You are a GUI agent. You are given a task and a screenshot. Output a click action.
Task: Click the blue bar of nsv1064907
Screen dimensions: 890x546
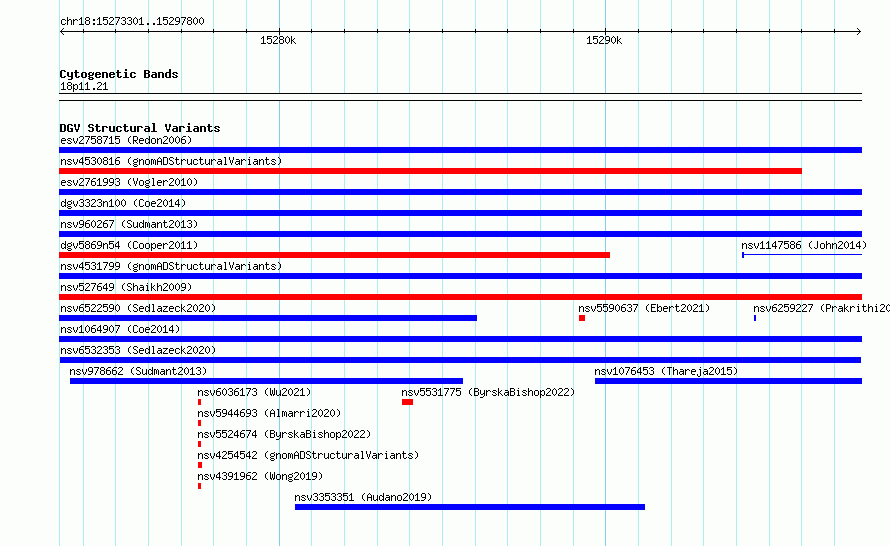(460, 339)
